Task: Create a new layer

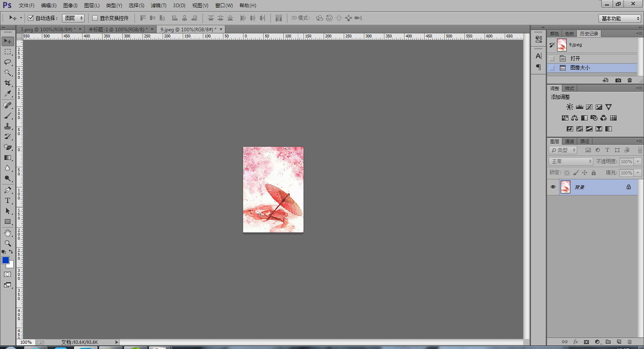Action: click(619, 342)
